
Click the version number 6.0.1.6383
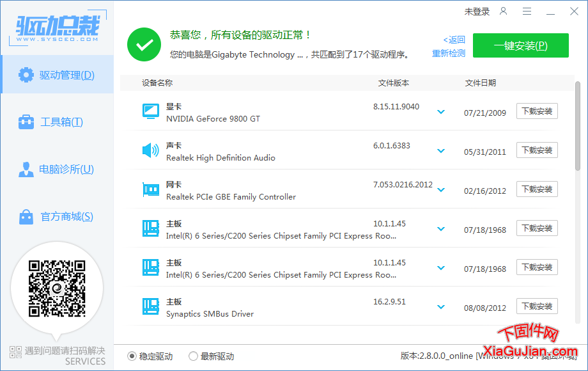[392, 146]
